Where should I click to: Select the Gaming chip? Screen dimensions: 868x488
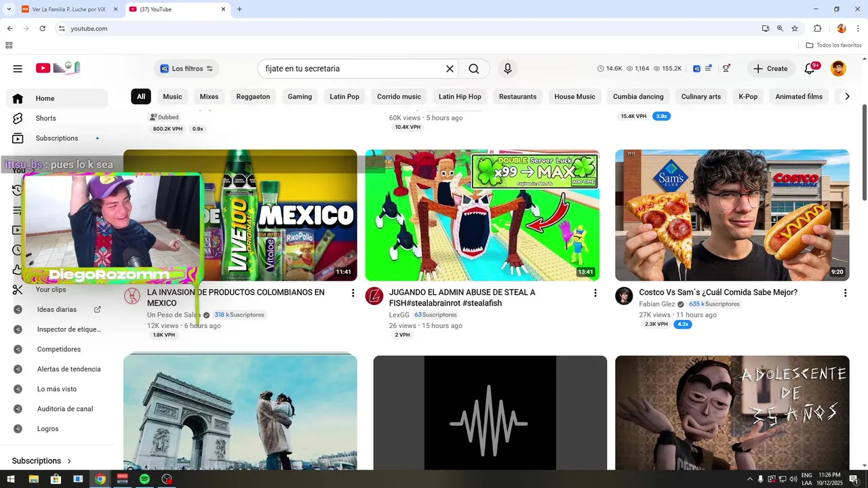(x=300, y=96)
